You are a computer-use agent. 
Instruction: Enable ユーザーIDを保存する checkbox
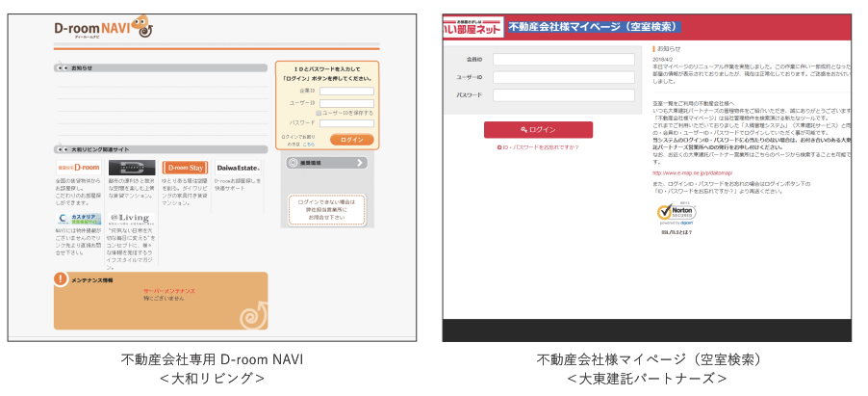(x=319, y=113)
